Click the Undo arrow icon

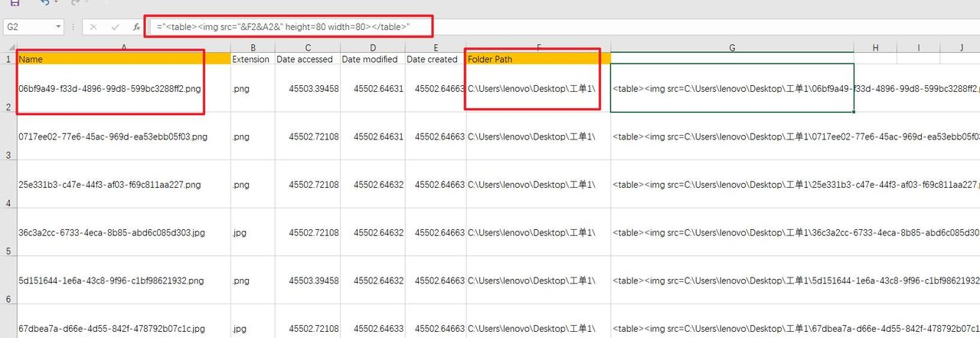tap(44, 3)
